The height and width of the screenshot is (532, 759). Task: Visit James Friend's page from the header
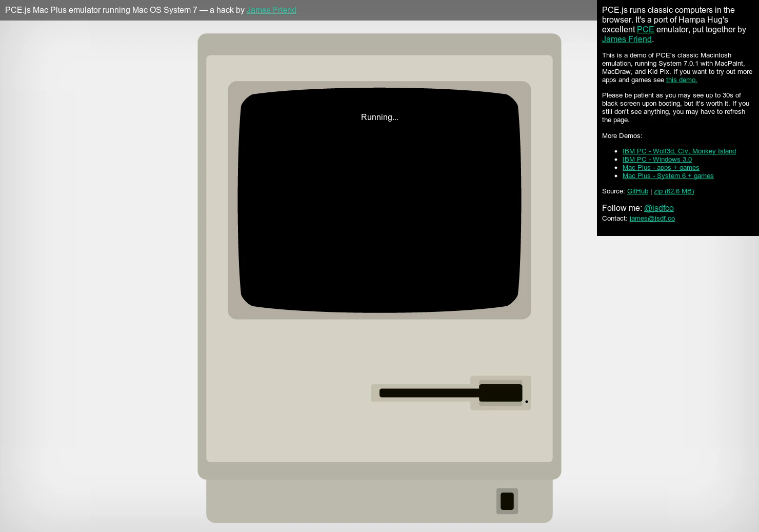271,10
